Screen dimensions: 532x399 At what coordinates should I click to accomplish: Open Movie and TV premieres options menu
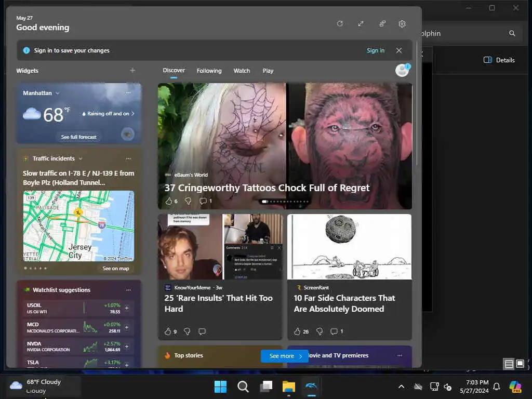400,355
